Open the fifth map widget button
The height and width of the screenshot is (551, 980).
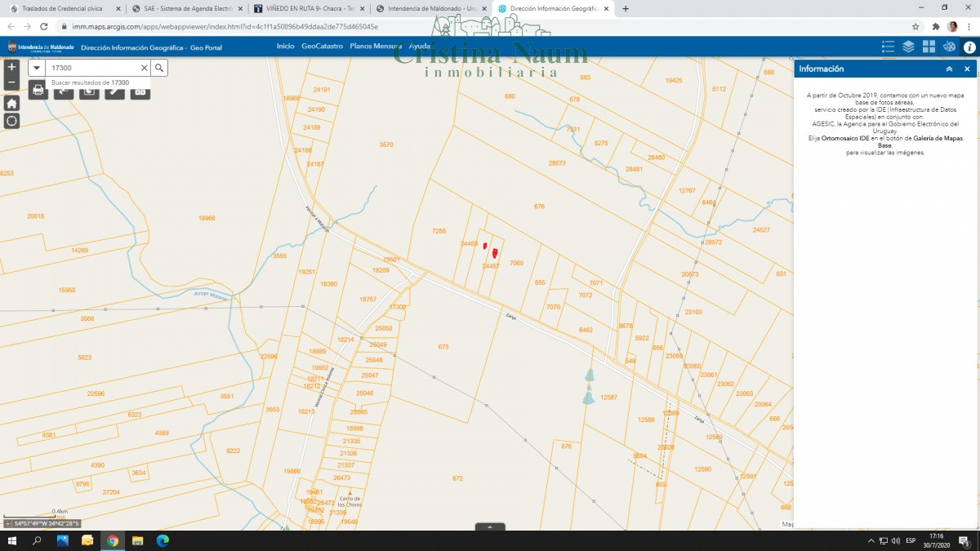pos(140,90)
